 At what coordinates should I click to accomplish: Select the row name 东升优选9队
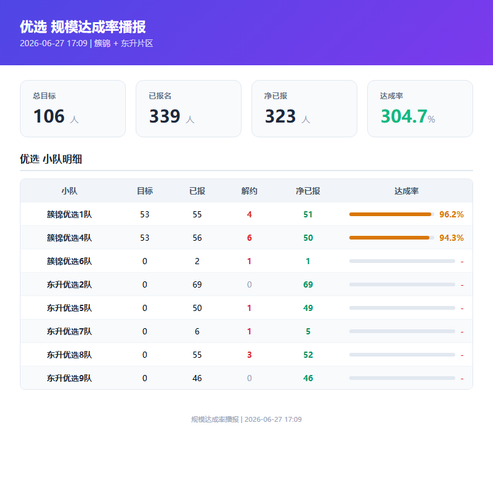tap(69, 378)
